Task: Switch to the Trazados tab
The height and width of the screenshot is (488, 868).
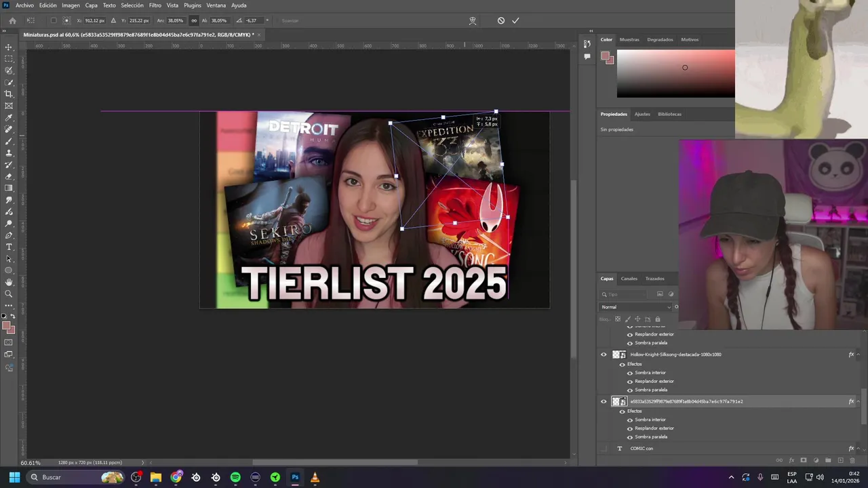Action: click(x=655, y=279)
